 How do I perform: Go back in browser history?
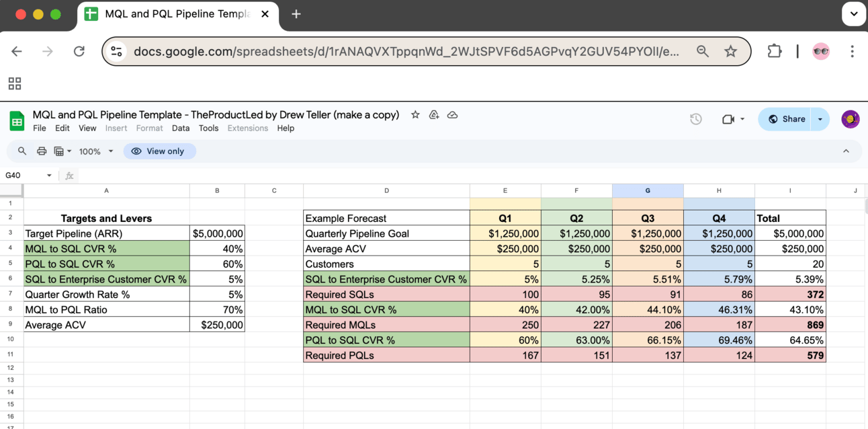point(17,51)
